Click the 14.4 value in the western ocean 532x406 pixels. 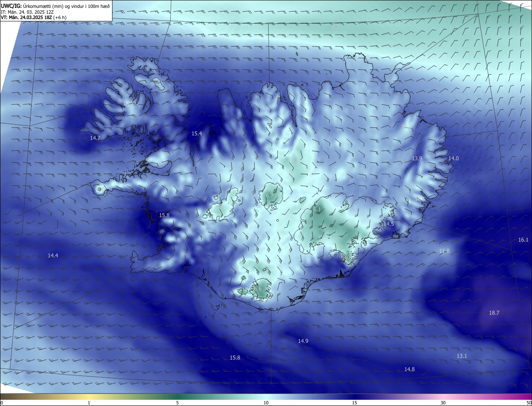point(53,256)
